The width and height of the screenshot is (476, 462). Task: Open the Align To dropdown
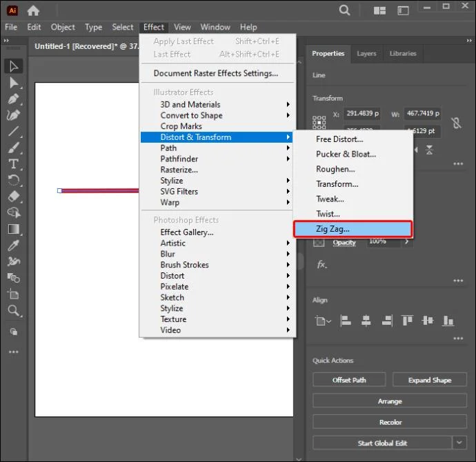pyautogui.click(x=323, y=321)
